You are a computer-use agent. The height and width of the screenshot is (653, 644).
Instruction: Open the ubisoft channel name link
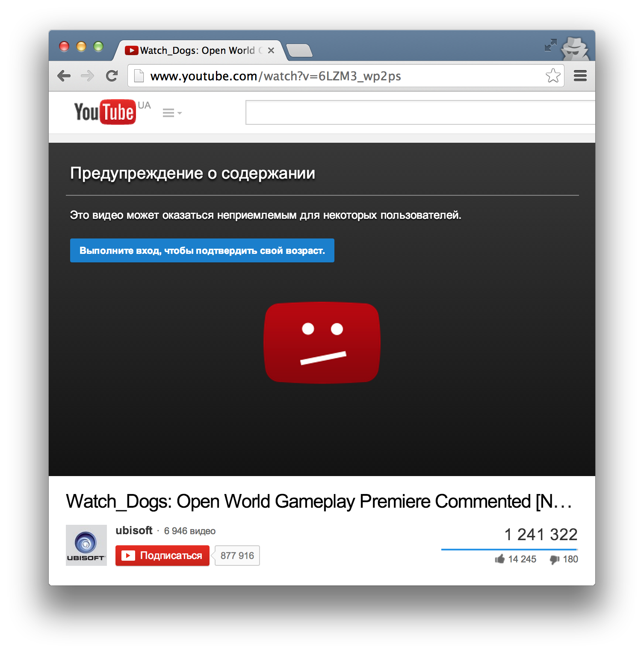[x=134, y=530]
